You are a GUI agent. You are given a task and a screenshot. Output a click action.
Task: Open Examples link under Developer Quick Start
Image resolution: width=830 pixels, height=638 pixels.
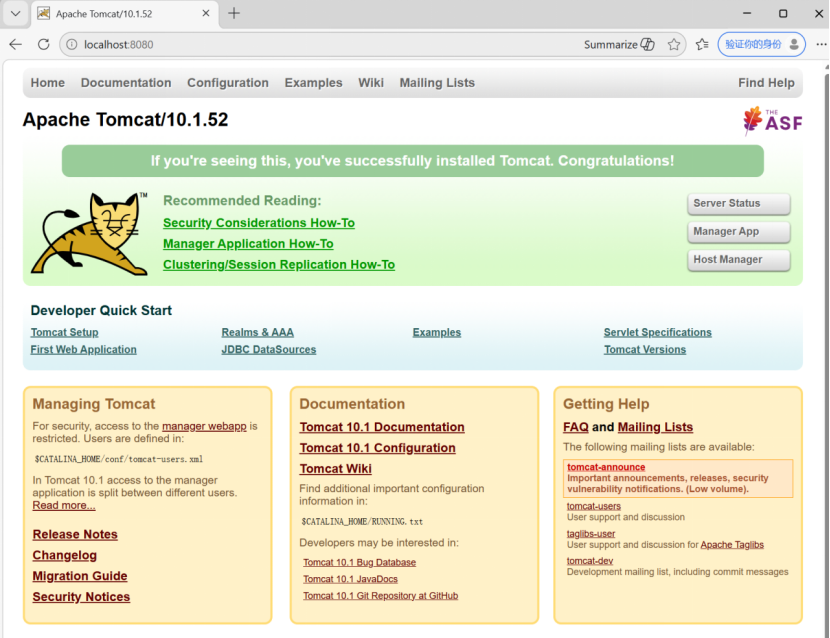click(437, 332)
